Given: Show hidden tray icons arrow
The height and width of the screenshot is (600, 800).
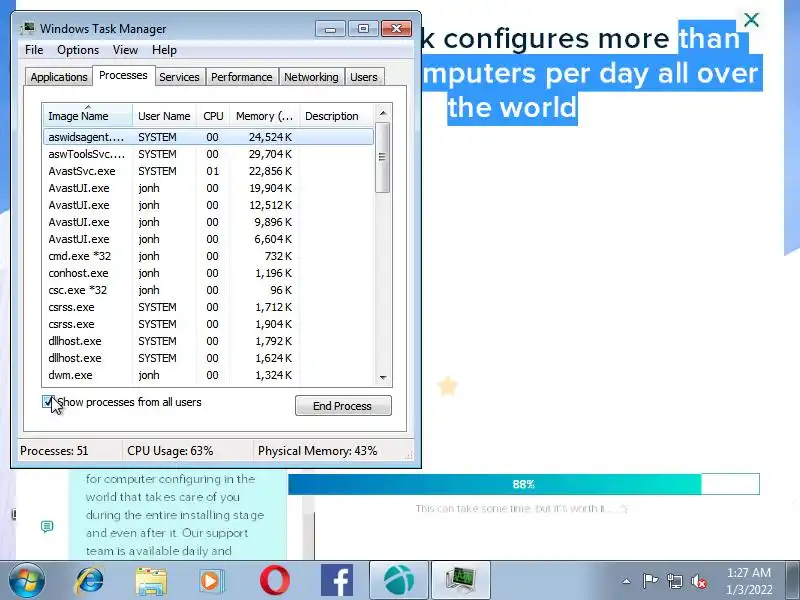Looking at the screenshot, I should pyautogui.click(x=626, y=581).
